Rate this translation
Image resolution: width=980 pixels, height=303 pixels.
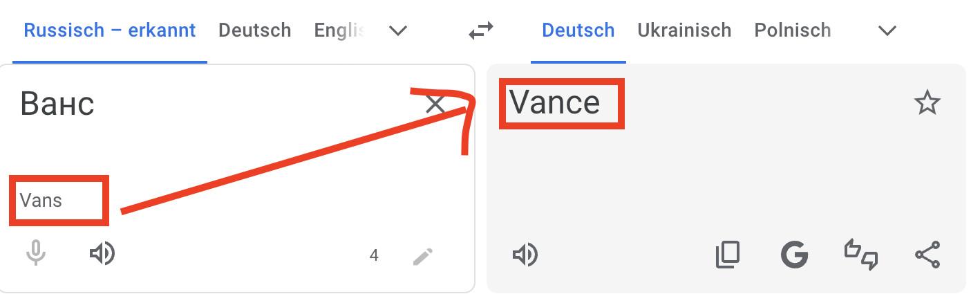point(861,255)
